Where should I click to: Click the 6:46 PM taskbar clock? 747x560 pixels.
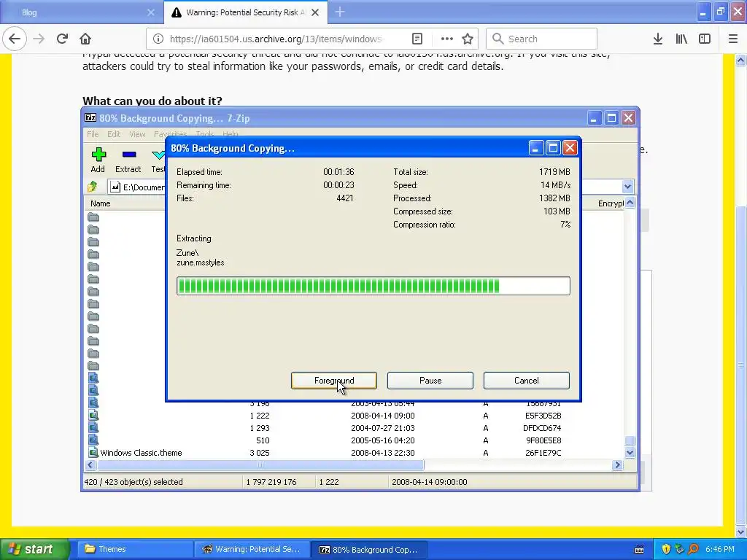(x=720, y=549)
